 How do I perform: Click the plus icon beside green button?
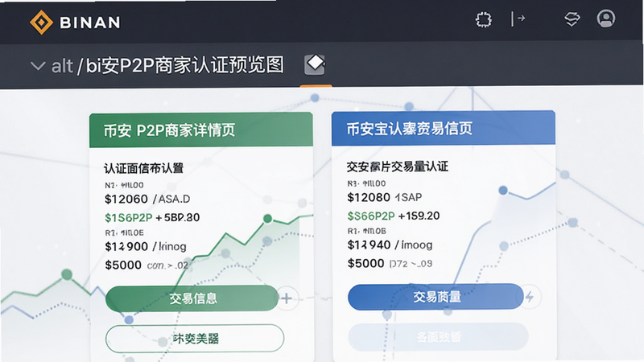tap(287, 298)
